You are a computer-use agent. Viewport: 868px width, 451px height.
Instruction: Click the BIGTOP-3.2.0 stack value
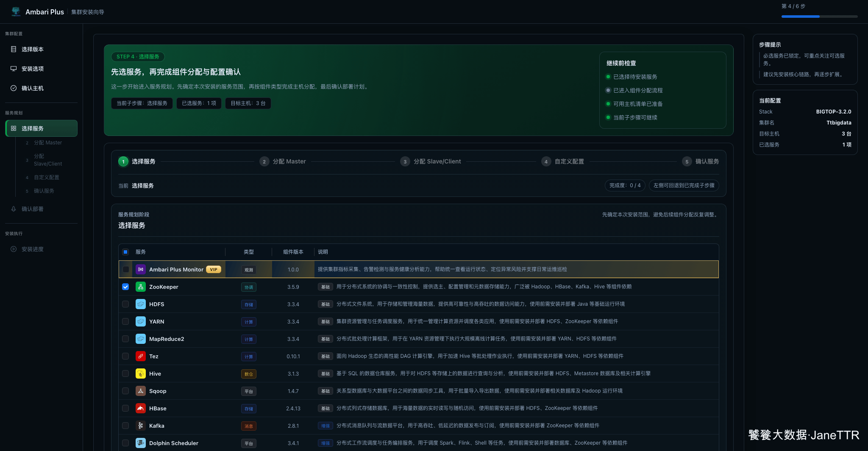[834, 112]
